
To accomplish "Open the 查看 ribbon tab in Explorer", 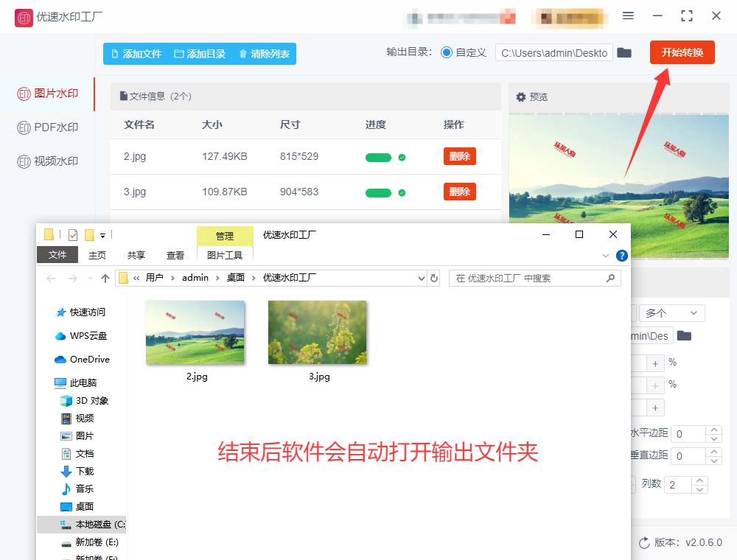I will [x=175, y=255].
